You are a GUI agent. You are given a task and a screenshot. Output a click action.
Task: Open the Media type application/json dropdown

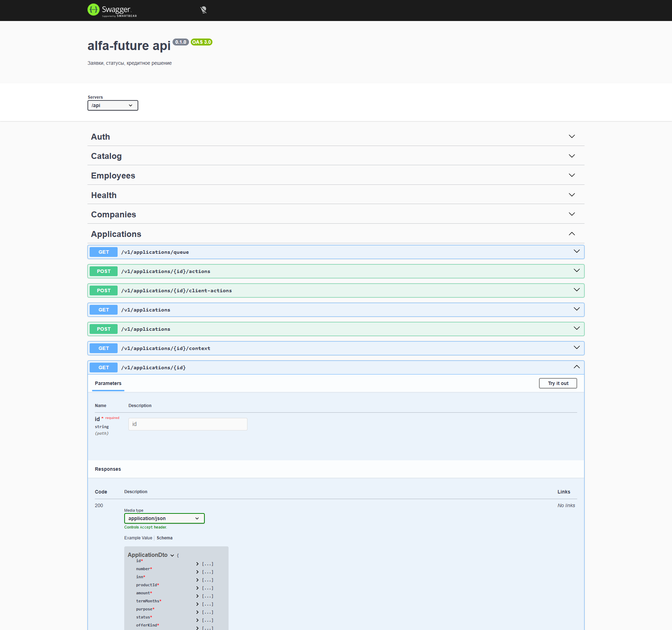click(164, 518)
